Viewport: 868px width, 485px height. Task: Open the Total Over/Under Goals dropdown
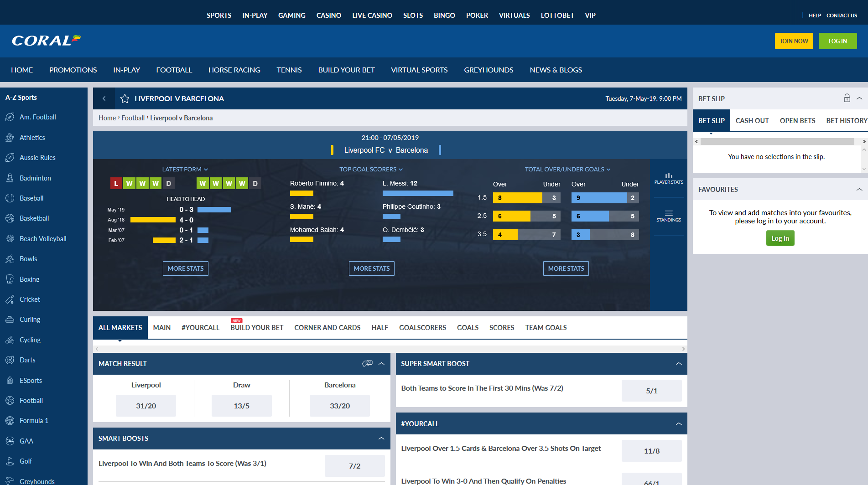coord(567,169)
